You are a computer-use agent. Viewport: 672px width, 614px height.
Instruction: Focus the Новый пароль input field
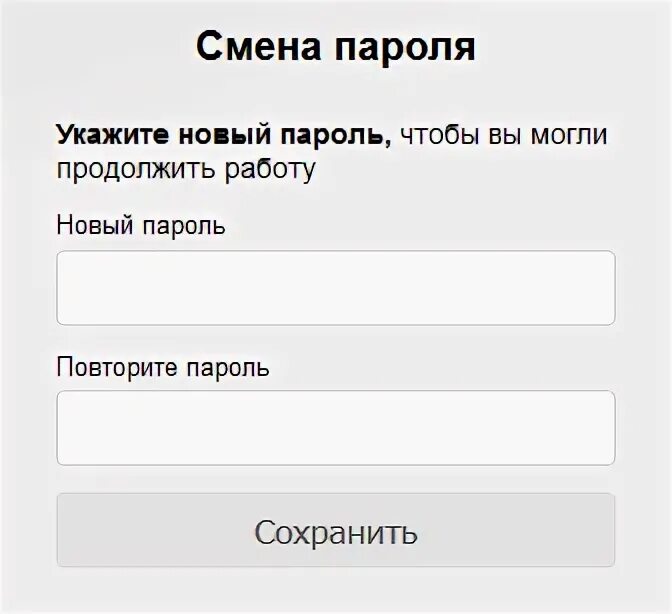[336, 288]
